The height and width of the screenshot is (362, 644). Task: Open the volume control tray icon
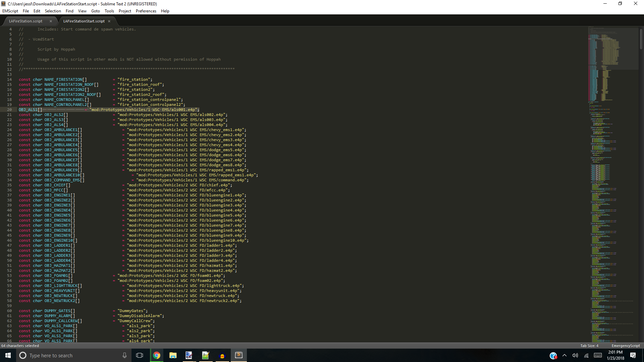click(x=575, y=355)
